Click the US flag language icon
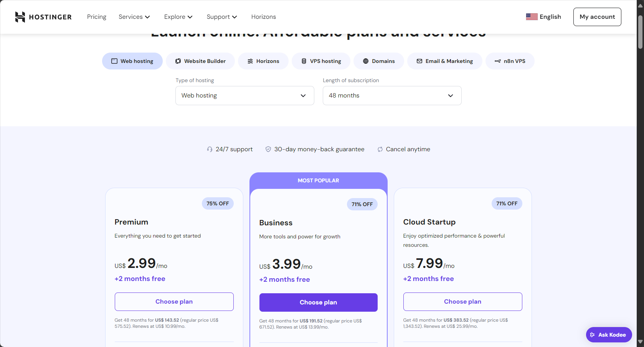This screenshot has width=644, height=347. tap(532, 17)
